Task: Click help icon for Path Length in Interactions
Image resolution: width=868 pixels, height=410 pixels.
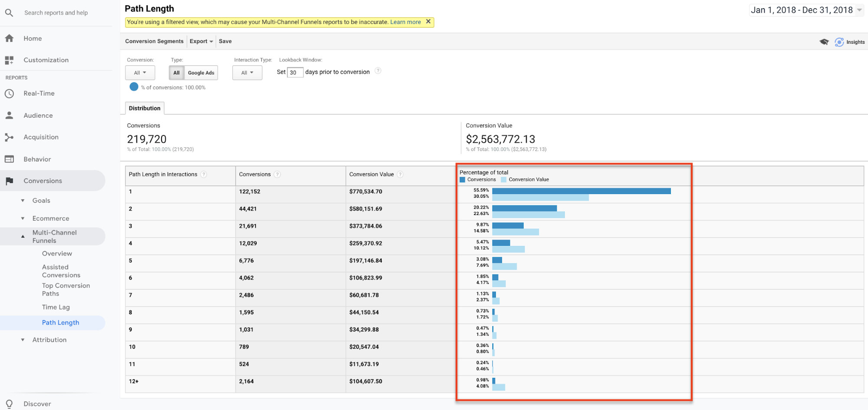Action: [x=204, y=174]
